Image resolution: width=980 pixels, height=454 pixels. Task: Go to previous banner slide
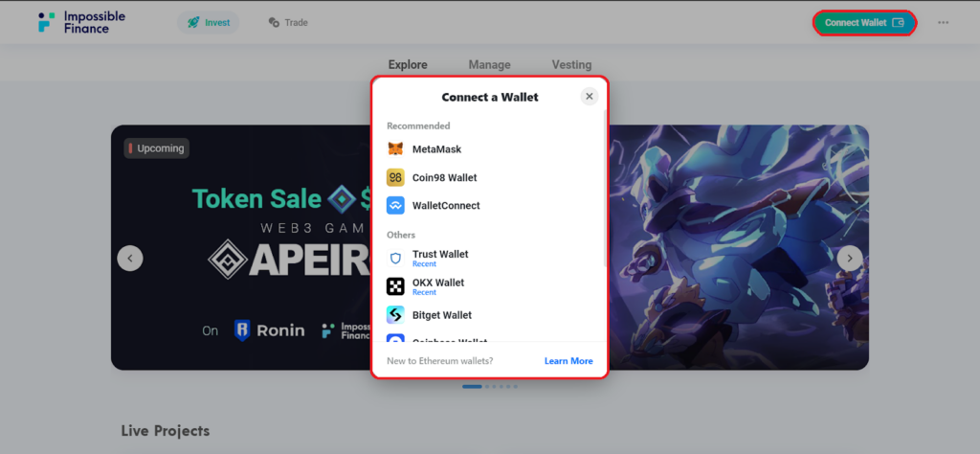(130, 259)
